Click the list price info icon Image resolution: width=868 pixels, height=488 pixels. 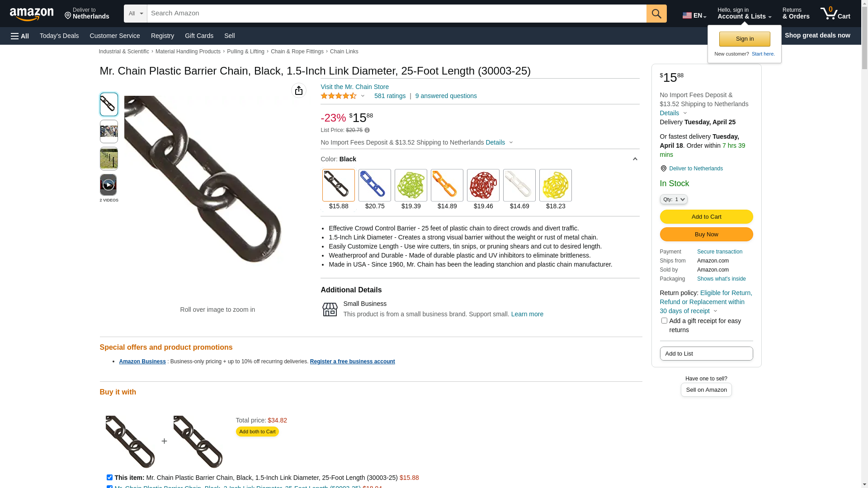pyautogui.click(x=367, y=130)
